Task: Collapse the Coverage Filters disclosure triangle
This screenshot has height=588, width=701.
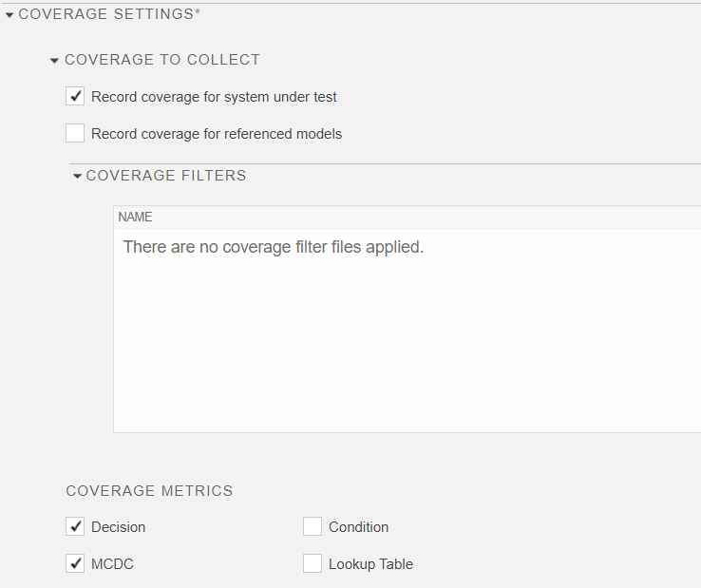Action: (x=77, y=177)
